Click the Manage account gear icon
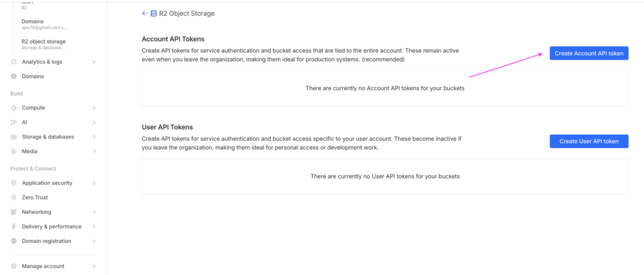 pyautogui.click(x=14, y=266)
